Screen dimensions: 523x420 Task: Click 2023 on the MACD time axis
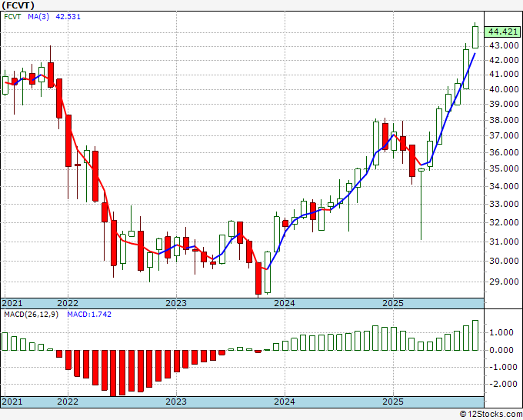point(176,402)
